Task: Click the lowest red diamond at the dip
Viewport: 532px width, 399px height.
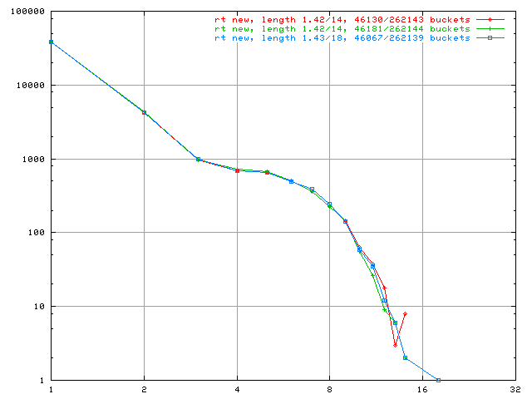Action: coord(396,346)
